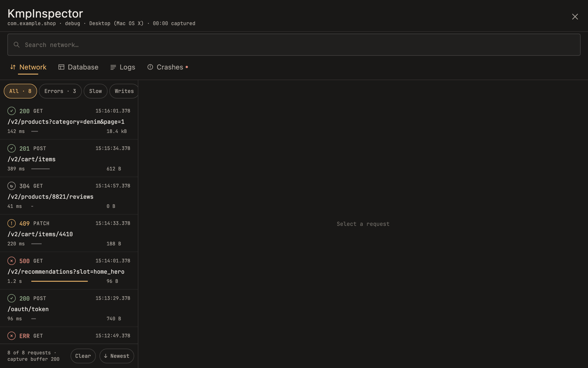Close the KmpInspector panel
The image size is (588, 368).
tap(575, 17)
